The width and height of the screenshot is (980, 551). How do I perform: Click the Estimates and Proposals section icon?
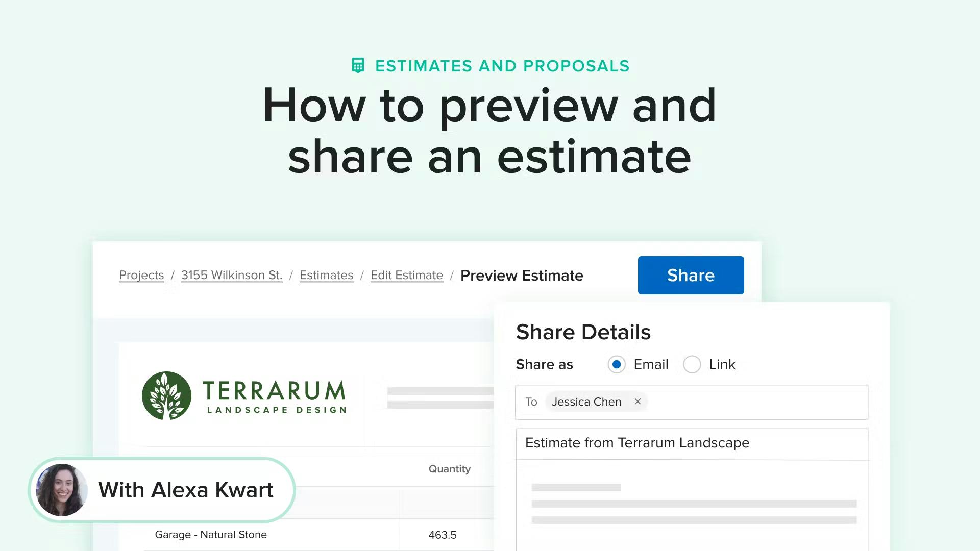pyautogui.click(x=357, y=65)
